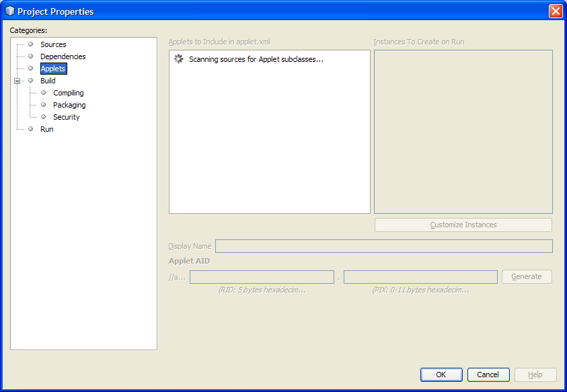Click the bullet icon next to Security
This screenshot has height=392, width=567.
(44, 117)
